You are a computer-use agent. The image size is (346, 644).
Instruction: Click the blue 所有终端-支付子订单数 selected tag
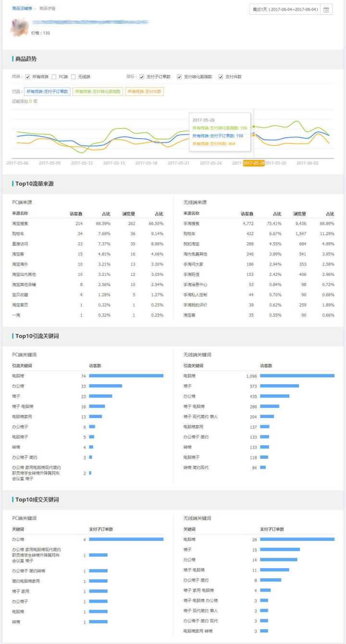(x=48, y=91)
